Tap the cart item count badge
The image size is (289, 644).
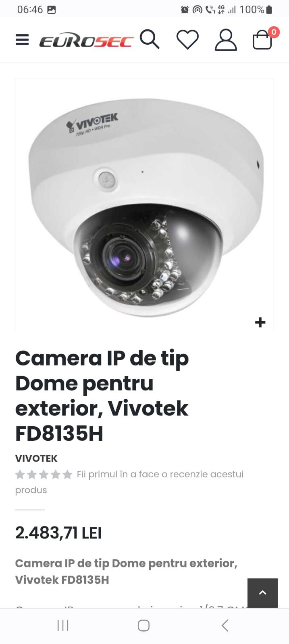[274, 32]
